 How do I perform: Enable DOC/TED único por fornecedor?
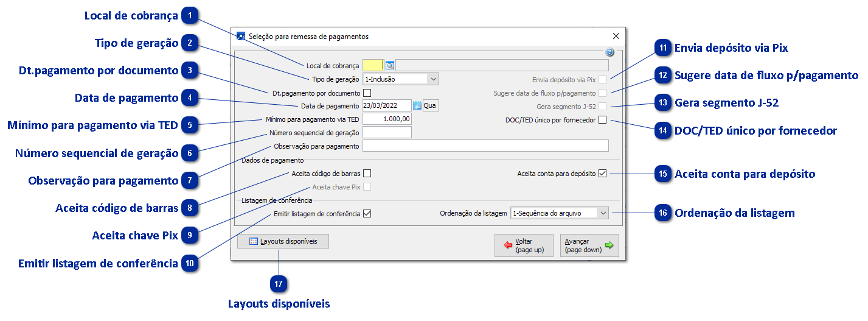[602, 120]
